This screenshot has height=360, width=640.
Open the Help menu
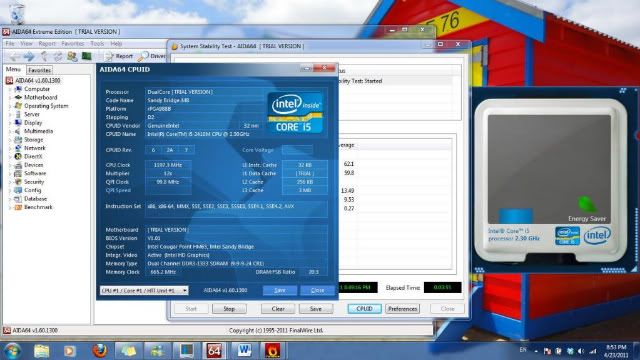[116, 44]
